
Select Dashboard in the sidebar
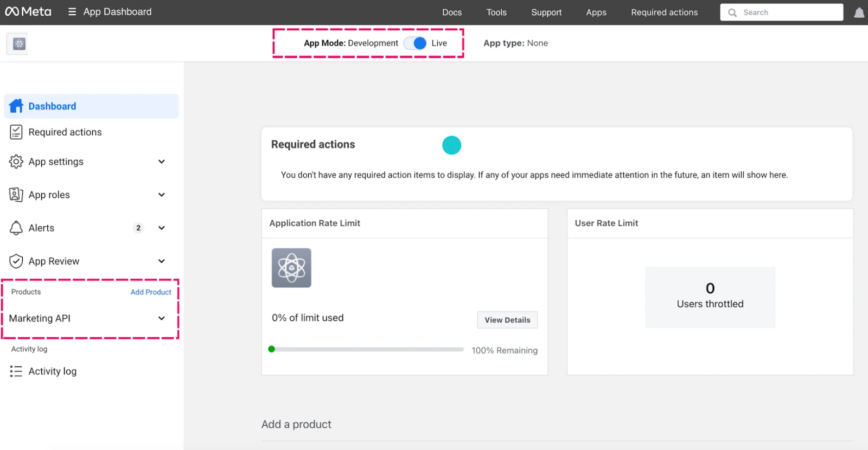pyautogui.click(x=91, y=106)
